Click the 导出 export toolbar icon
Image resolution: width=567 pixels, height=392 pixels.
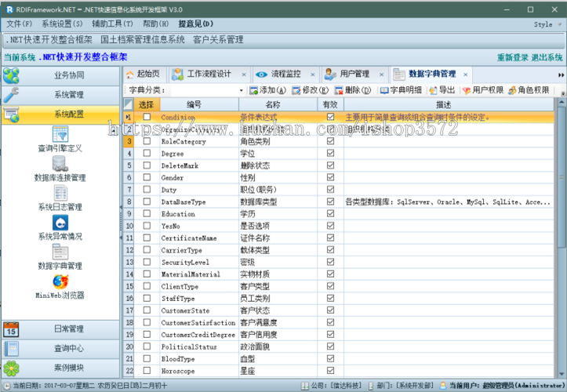click(x=433, y=90)
